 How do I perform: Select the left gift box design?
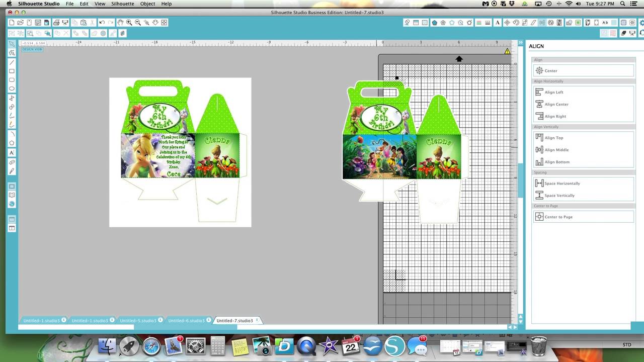(x=180, y=152)
